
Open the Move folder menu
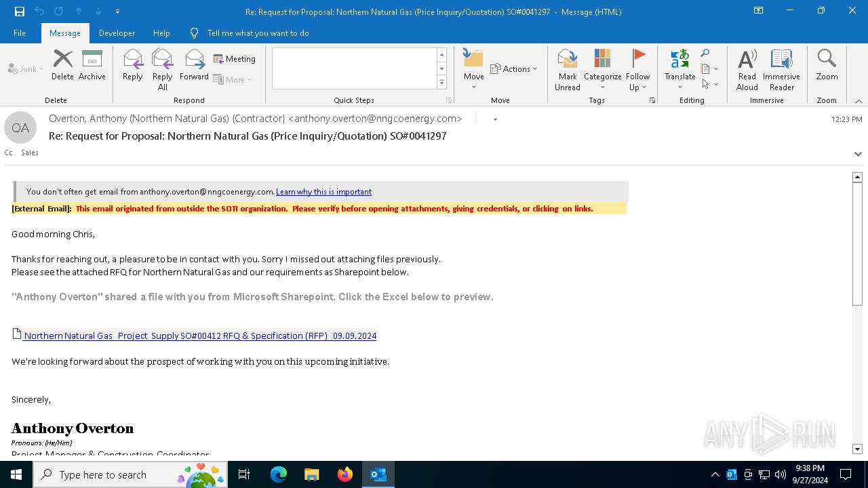pos(473,70)
